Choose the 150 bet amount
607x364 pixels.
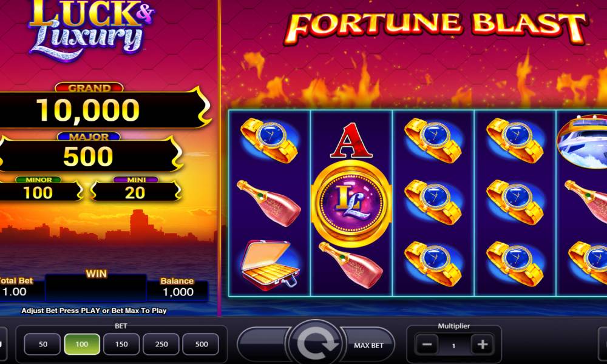coord(121,344)
